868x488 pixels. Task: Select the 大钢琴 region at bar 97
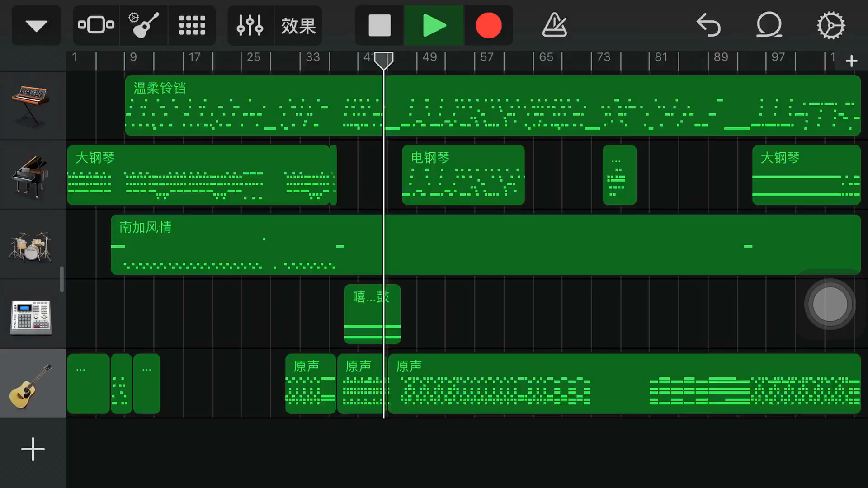point(807,175)
